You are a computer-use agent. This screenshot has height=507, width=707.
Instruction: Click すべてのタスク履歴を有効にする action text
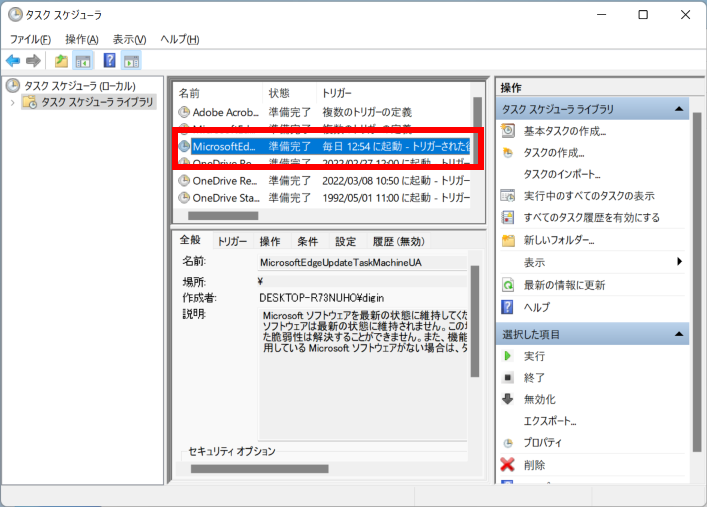(x=592, y=217)
